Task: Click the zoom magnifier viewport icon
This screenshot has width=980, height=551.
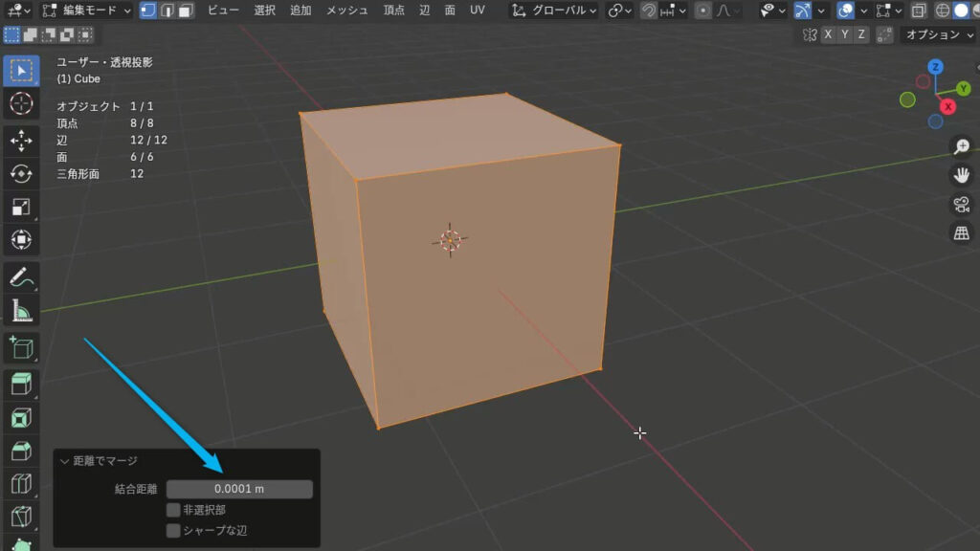Action: point(961,146)
